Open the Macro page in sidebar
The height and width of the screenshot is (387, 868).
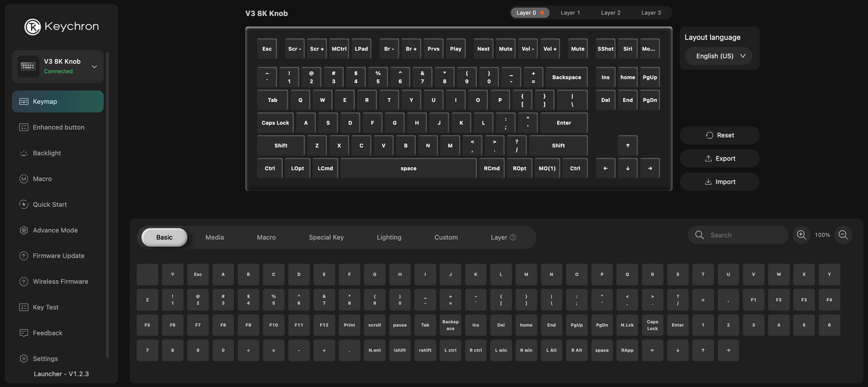42,179
